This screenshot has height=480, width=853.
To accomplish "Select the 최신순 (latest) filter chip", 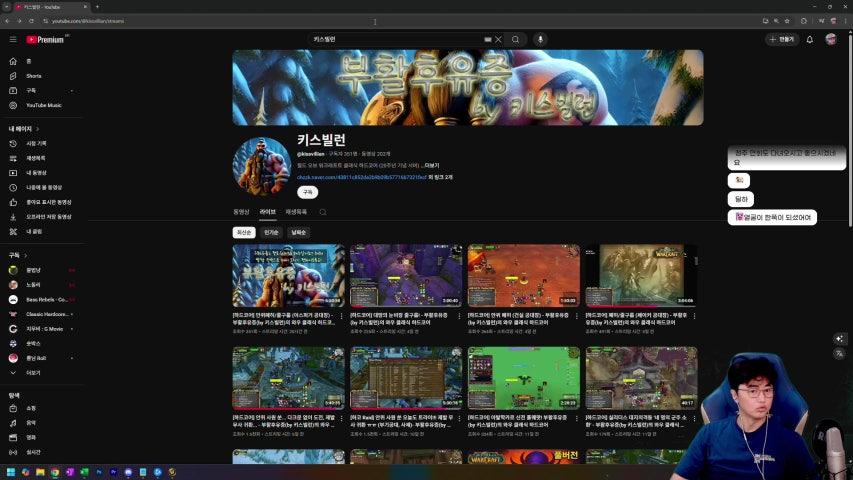I will [244, 232].
